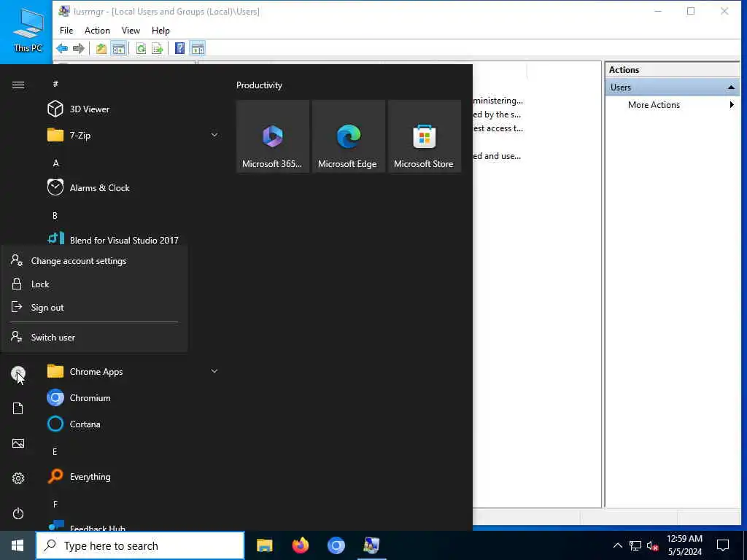This screenshot has width=747, height=560.
Task: Open the Microsoft Store tile
Action: 424,136
